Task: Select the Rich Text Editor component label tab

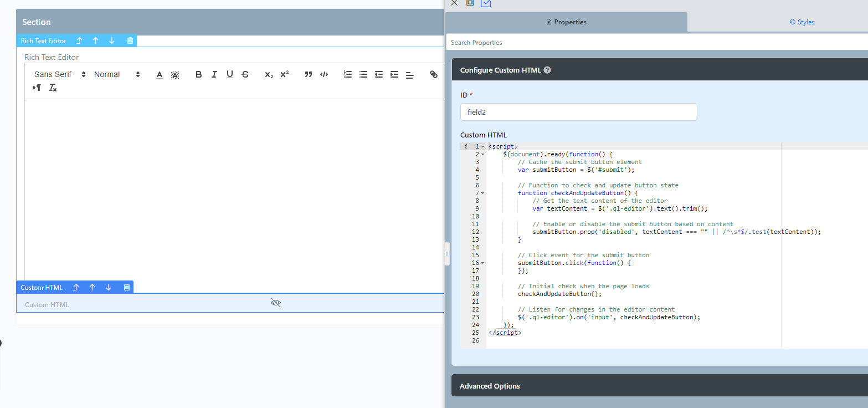Action: pos(43,41)
